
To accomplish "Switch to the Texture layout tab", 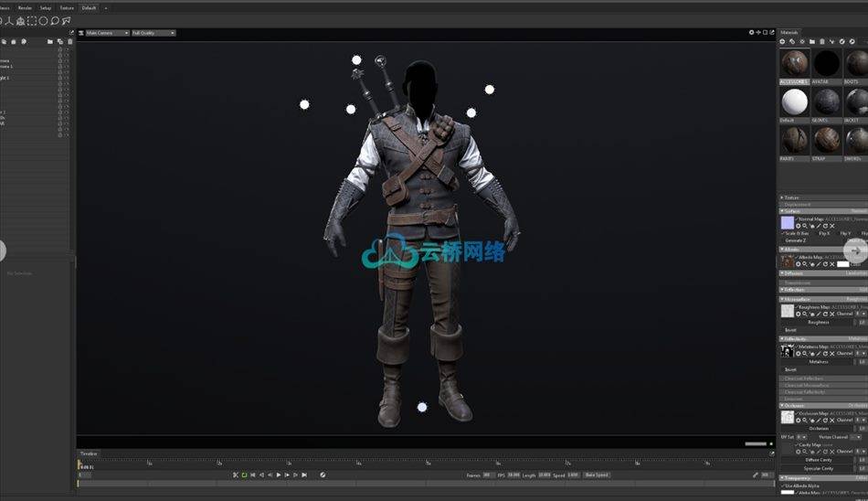I will point(67,7).
